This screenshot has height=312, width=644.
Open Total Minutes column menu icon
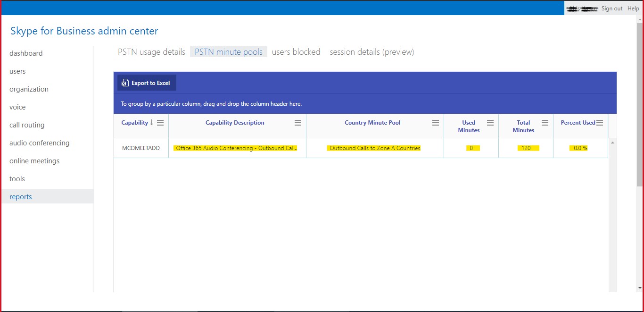click(x=545, y=123)
